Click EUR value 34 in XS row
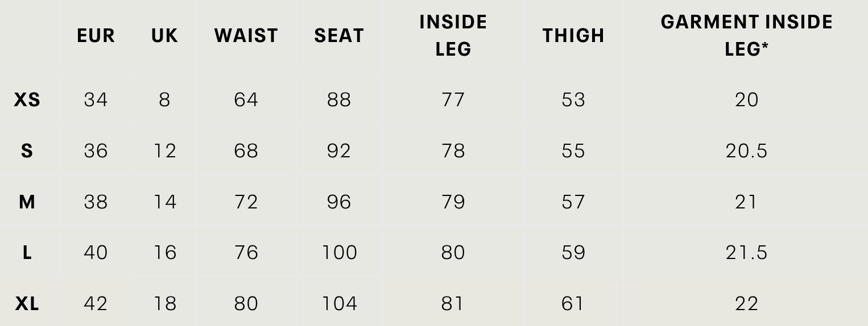This screenshot has height=326, width=868. tap(96, 100)
